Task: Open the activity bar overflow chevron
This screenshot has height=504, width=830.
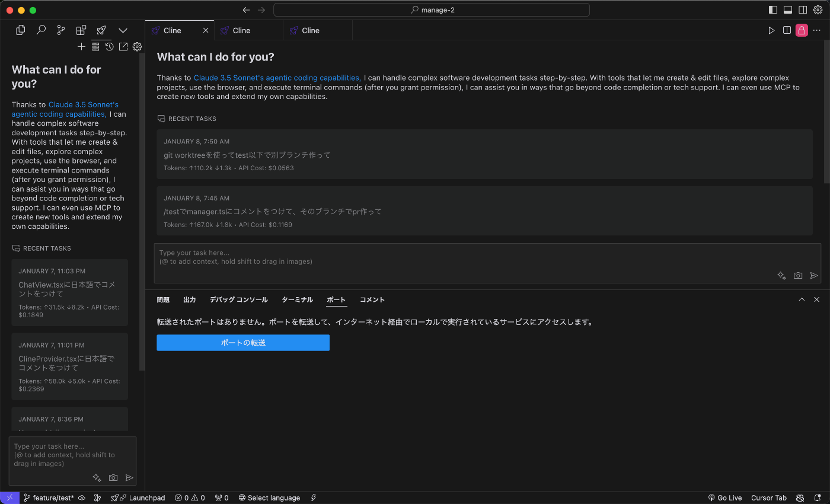Action: [123, 30]
